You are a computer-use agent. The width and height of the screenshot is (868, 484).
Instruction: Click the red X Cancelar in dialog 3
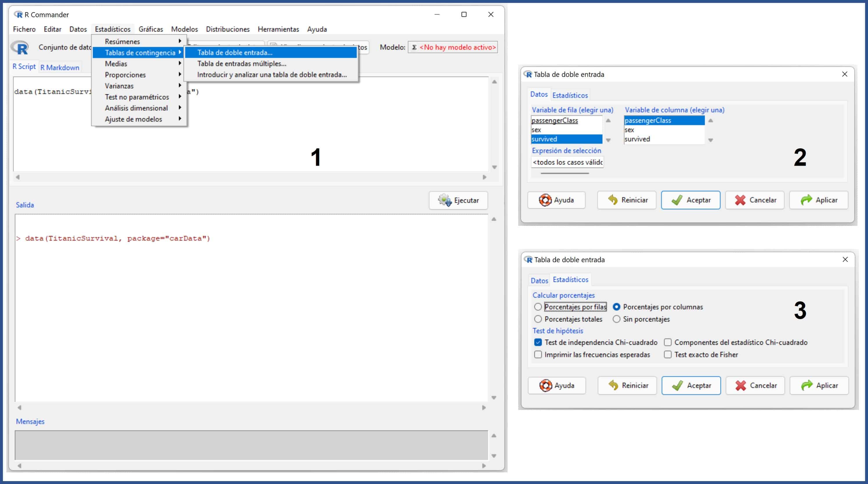741,386
